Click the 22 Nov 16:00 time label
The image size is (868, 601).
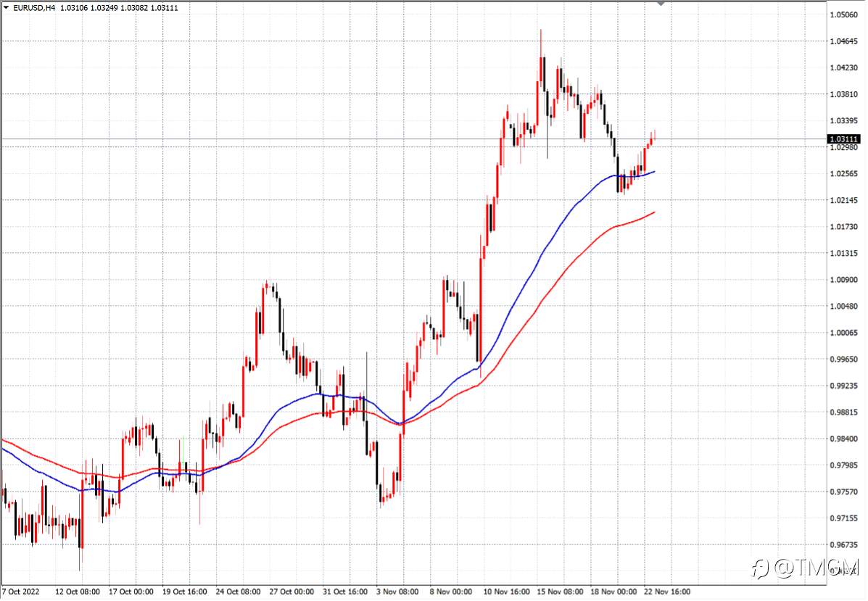coord(667,592)
